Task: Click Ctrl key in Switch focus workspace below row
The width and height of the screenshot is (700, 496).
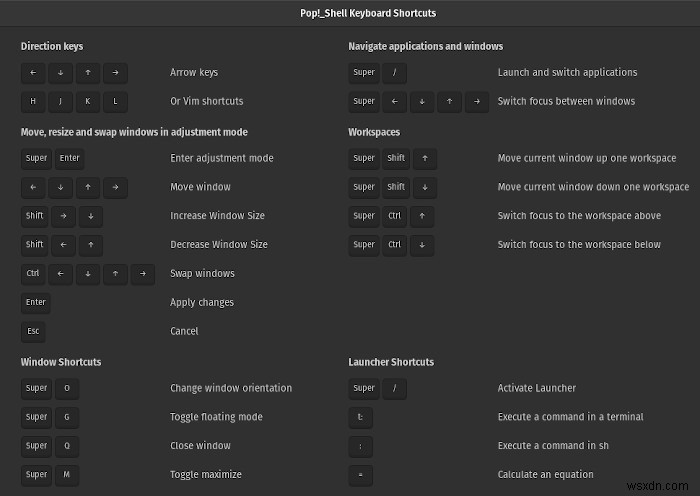Action: pos(394,245)
